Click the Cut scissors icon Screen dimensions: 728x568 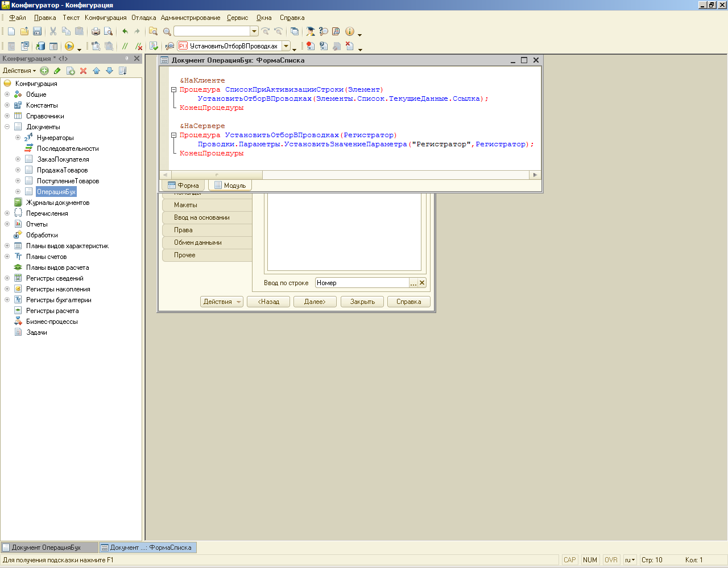tap(53, 31)
